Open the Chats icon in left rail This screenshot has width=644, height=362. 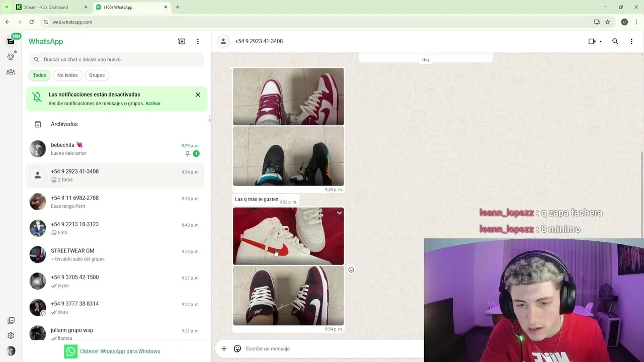[x=11, y=41]
